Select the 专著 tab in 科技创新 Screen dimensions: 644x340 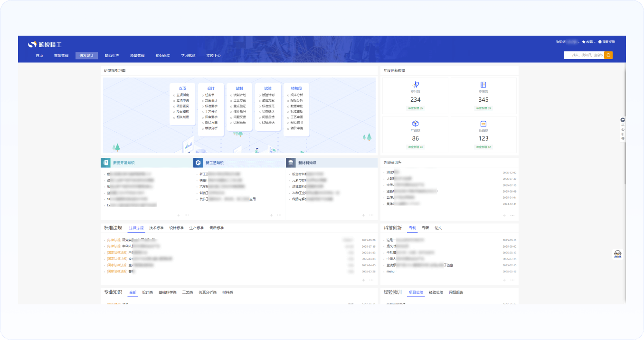(425, 228)
